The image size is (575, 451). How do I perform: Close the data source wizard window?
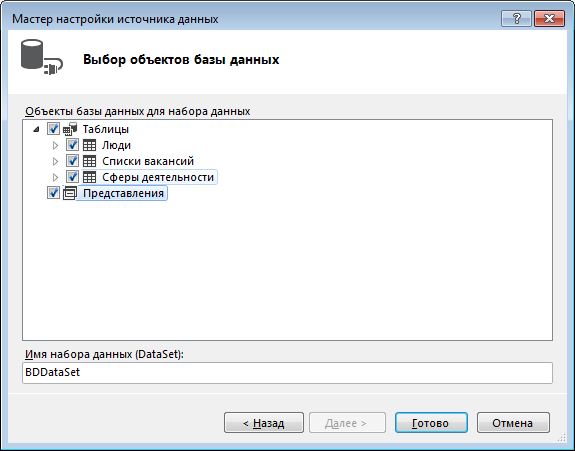pyautogui.click(x=549, y=18)
